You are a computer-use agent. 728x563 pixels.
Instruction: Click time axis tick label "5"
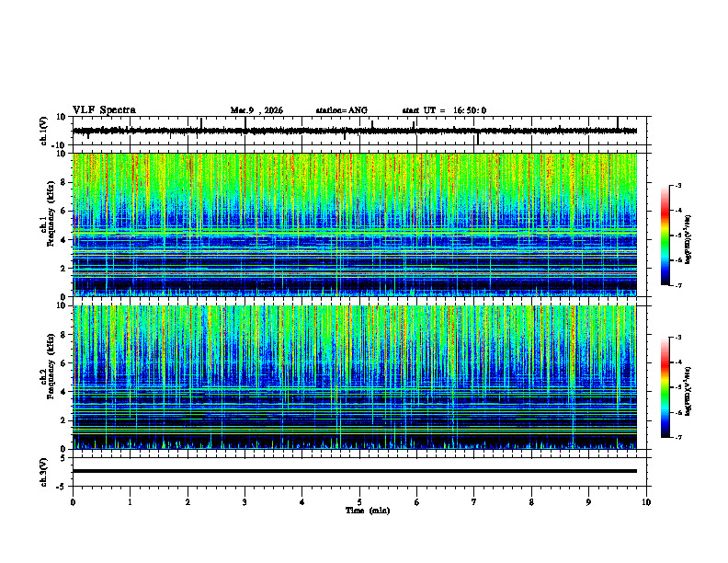[x=359, y=502]
